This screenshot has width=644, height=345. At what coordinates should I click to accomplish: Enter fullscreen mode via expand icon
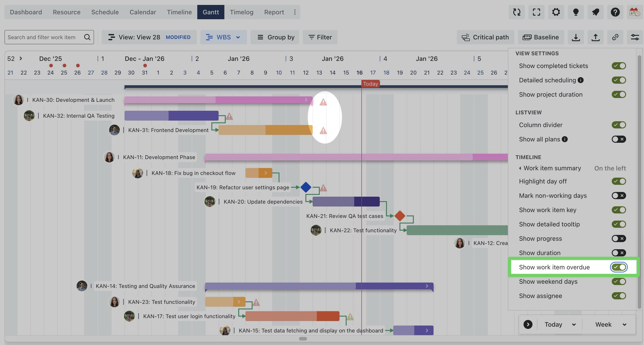536,12
